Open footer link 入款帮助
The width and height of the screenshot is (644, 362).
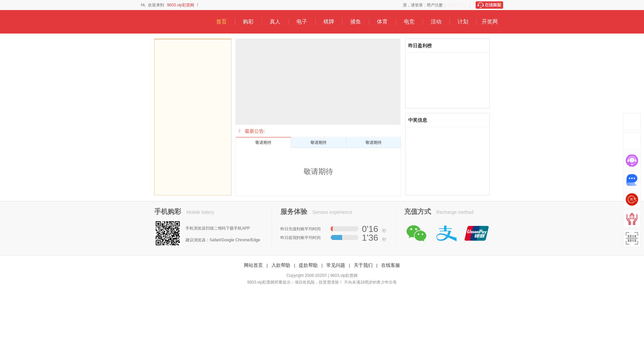[x=281, y=265]
